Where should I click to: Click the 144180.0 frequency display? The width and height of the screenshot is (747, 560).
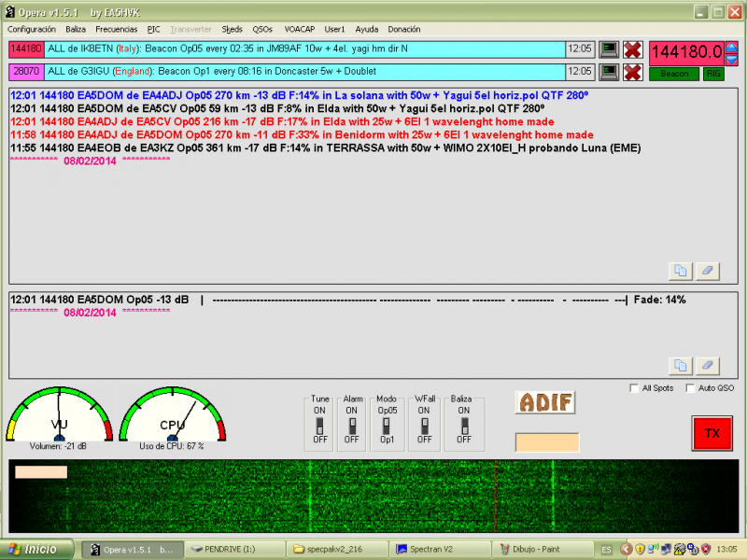[x=687, y=53]
